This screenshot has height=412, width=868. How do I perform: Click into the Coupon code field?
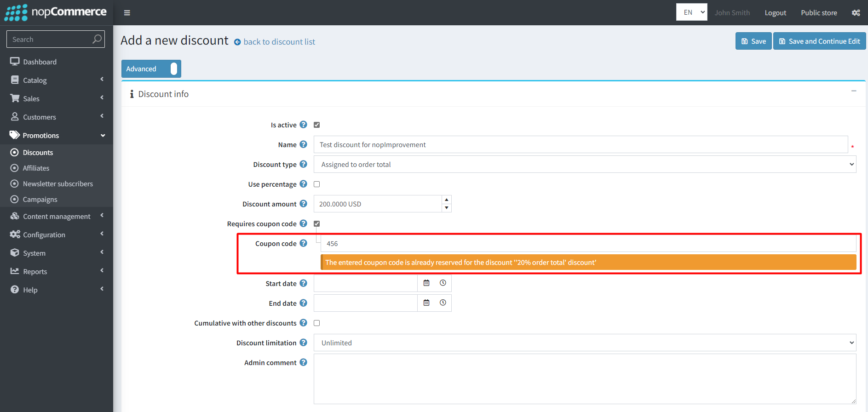pos(588,243)
